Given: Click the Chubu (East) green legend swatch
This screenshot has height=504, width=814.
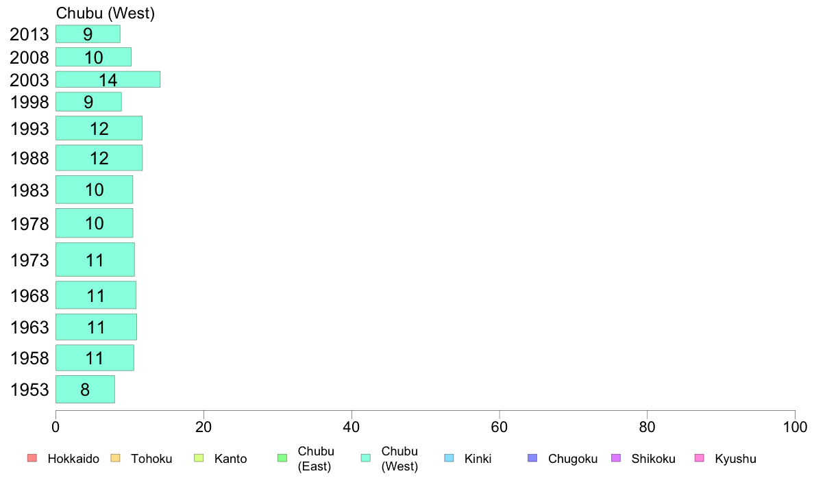Looking at the screenshot, I should point(282,458).
